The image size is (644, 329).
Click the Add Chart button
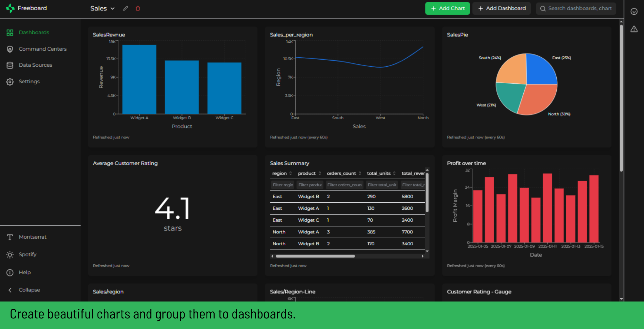click(447, 8)
